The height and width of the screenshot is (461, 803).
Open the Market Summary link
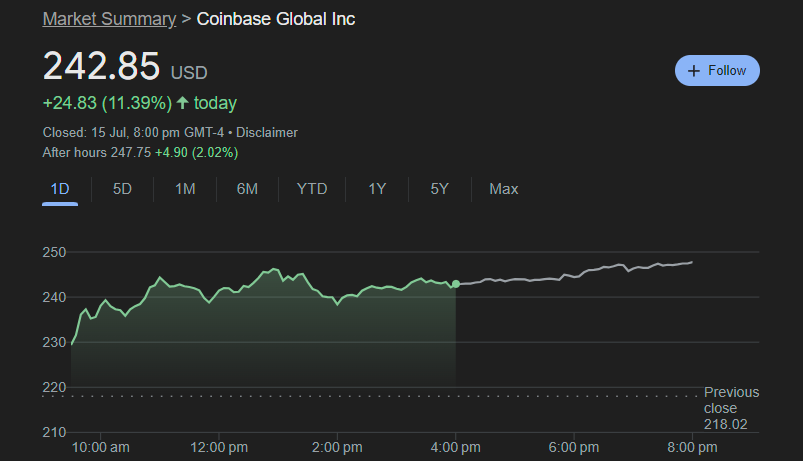point(106,19)
